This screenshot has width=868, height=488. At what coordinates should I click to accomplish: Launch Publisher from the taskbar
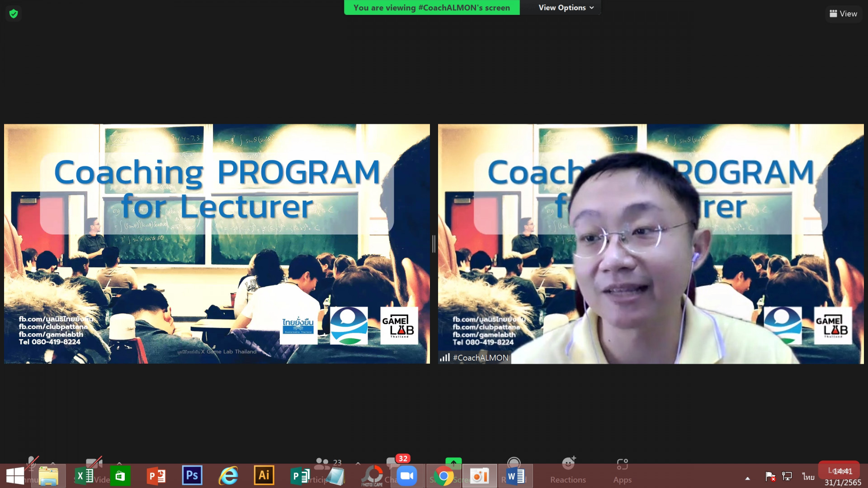point(300,476)
